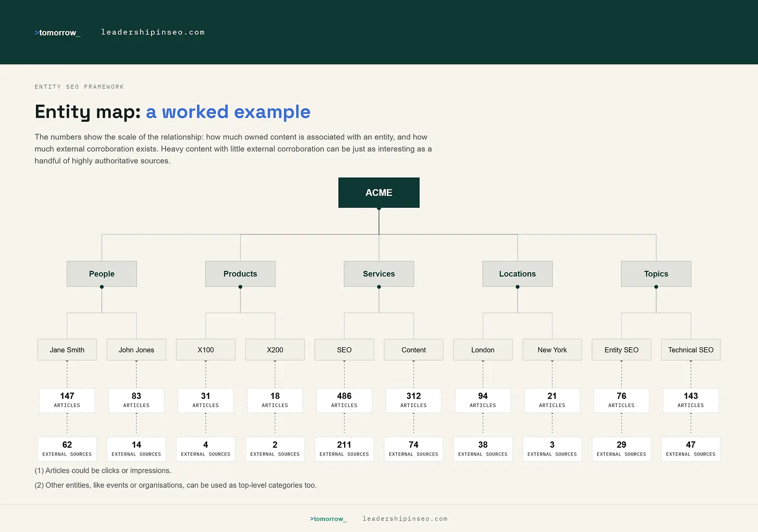Select the 38 External Sources box
The height and width of the screenshot is (532, 758).
coord(483,449)
